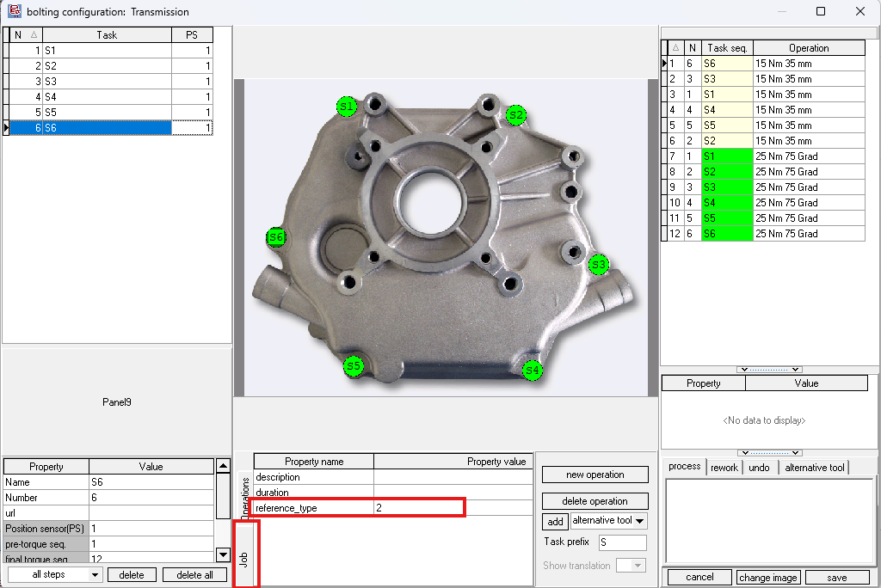Viewport: 881px width, 588px height.
Task: Switch to the rework tab
Action: coord(724,467)
